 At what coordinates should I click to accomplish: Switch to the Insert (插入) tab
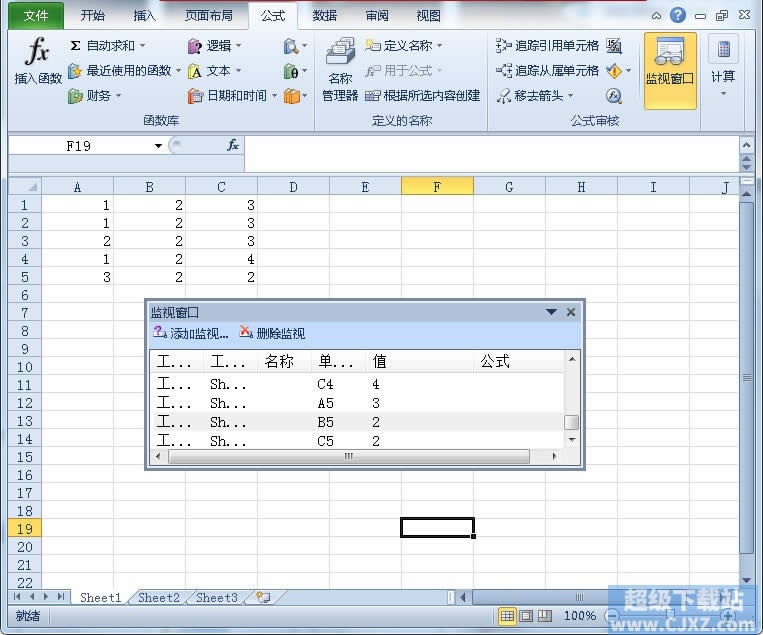click(145, 16)
